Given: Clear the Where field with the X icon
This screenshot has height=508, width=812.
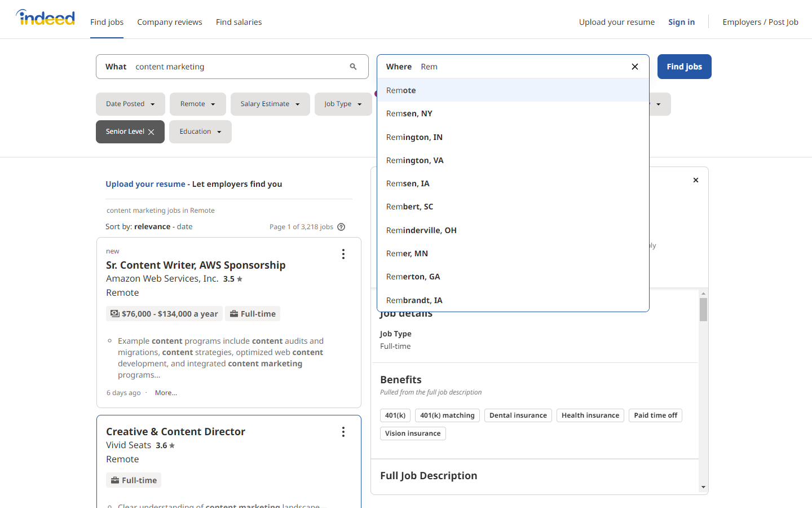Looking at the screenshot, I should (x=635, y=67).
